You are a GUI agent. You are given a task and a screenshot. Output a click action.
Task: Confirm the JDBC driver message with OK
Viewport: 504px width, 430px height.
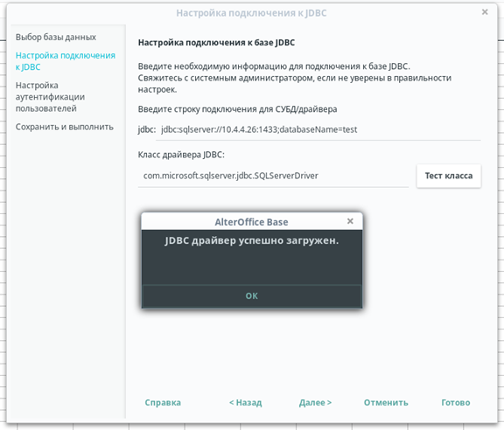coord(252,295)
